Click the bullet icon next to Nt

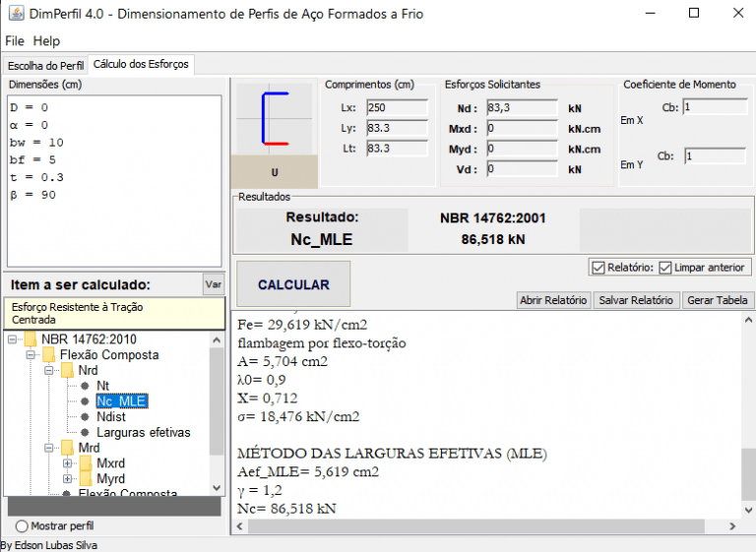pos(85,386)
